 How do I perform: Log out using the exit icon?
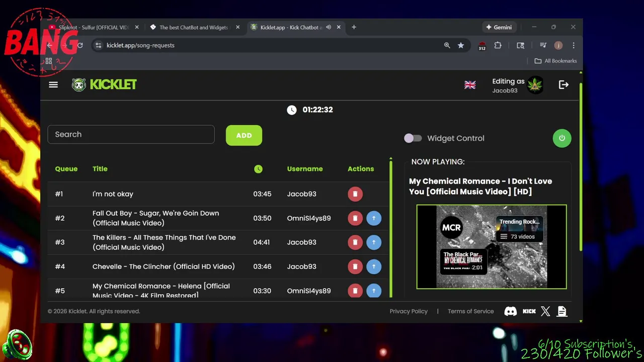(x=563, y=85)
